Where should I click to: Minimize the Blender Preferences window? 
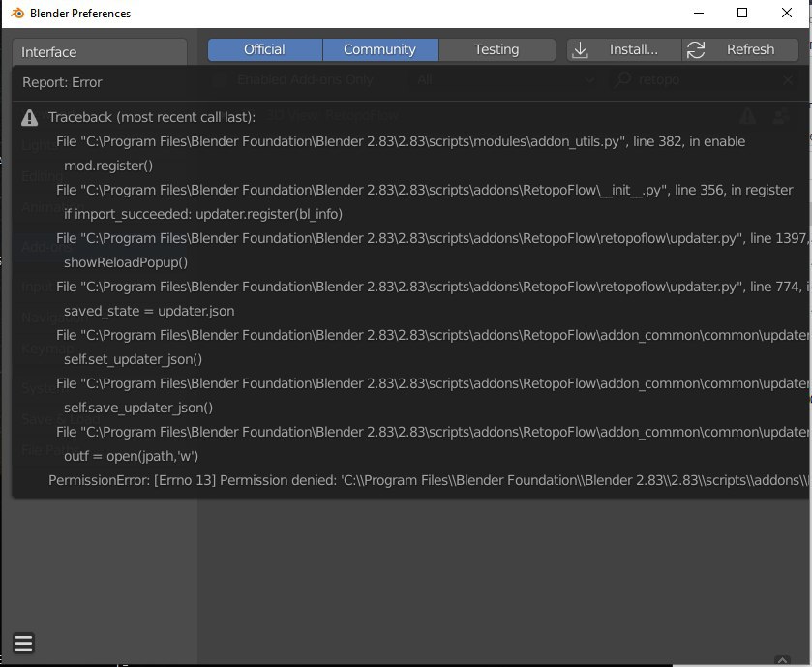[699, 13]
